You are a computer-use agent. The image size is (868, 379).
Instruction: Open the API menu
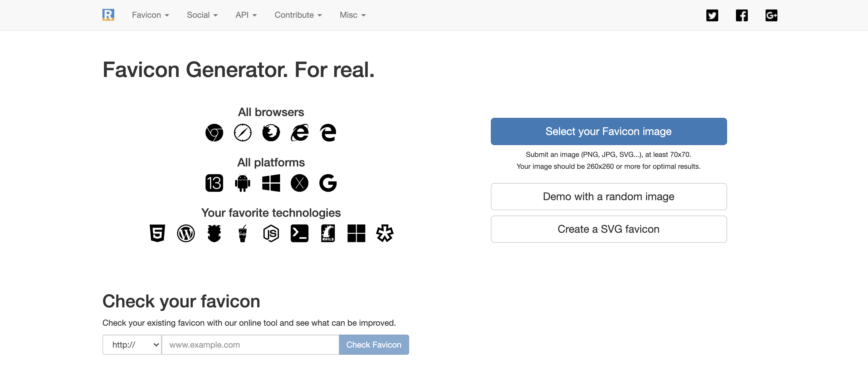tap(246, 15)
